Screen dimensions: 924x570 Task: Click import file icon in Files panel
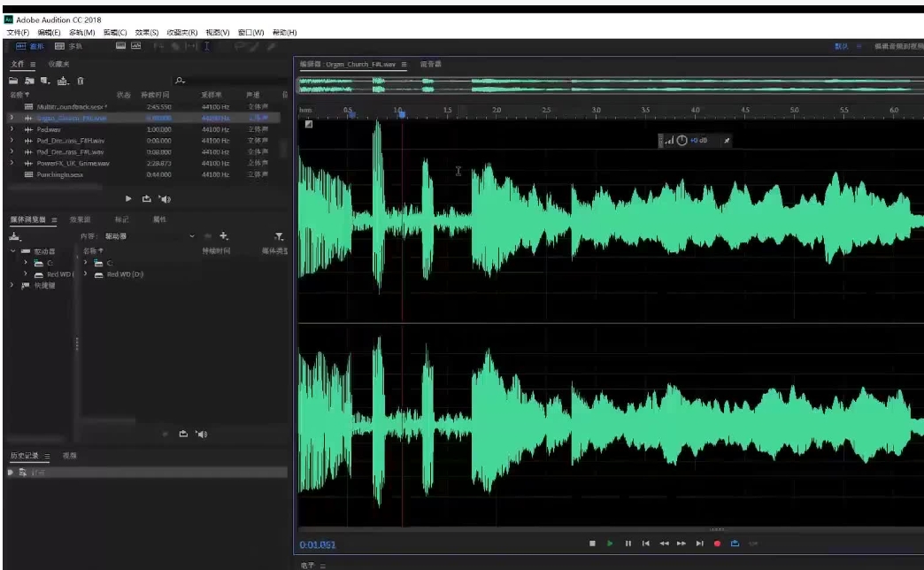[x=29, y=81]
